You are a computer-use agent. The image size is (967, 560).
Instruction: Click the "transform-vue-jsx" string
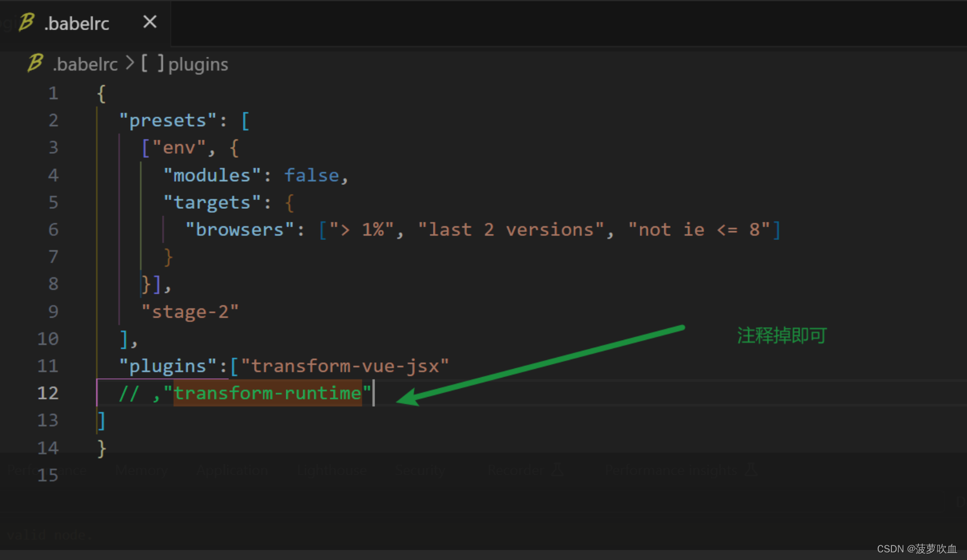[x=345, y=366]
